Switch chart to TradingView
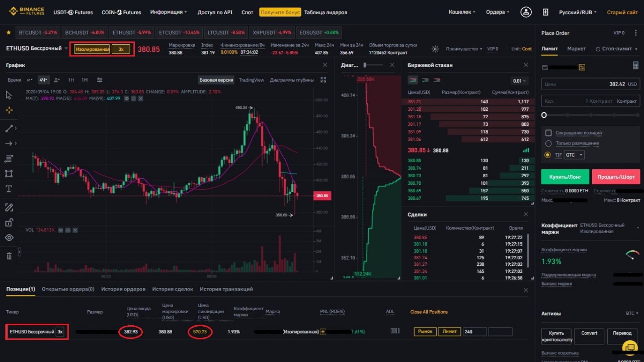Image resolution: width=644 pixels, height=362 pixels. (x=251, y=80)
